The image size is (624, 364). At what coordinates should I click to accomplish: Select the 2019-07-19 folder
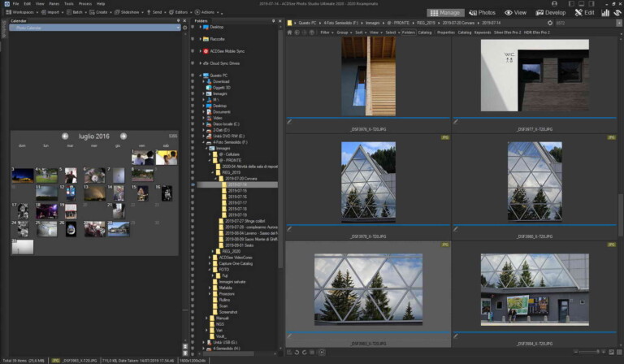pos(237,215)
